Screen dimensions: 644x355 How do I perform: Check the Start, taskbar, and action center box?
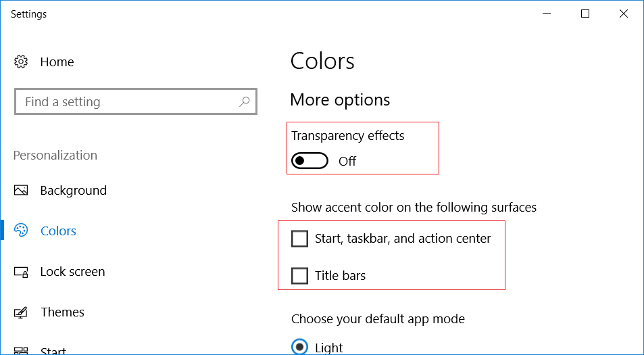[299, 239]
